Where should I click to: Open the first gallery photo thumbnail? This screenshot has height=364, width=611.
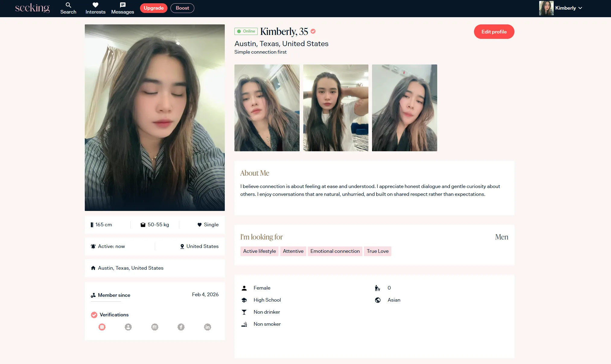point(267,108)
